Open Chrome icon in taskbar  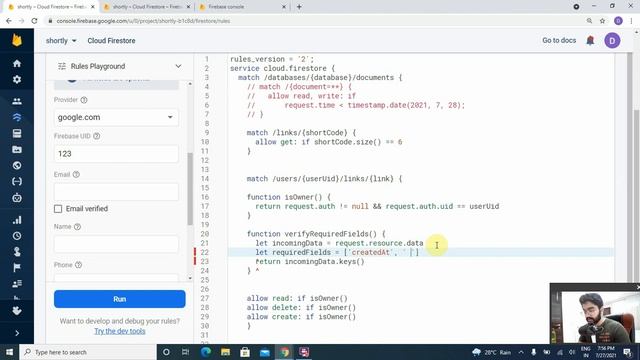[284, 352]
